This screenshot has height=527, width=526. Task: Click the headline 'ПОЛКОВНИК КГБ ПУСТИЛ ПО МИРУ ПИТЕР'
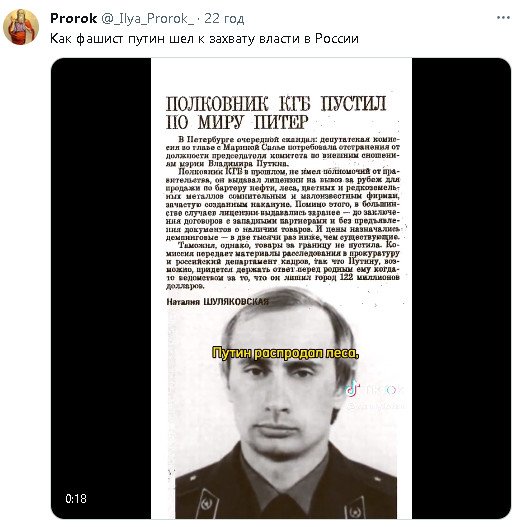(x=276, y=113)
